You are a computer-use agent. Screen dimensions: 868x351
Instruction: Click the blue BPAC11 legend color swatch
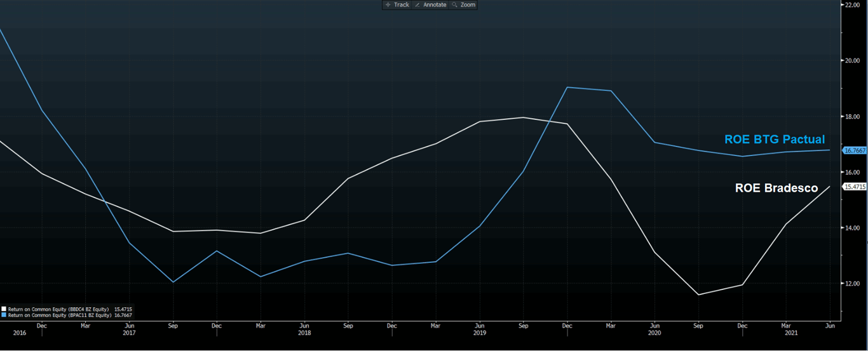(4, 315)
